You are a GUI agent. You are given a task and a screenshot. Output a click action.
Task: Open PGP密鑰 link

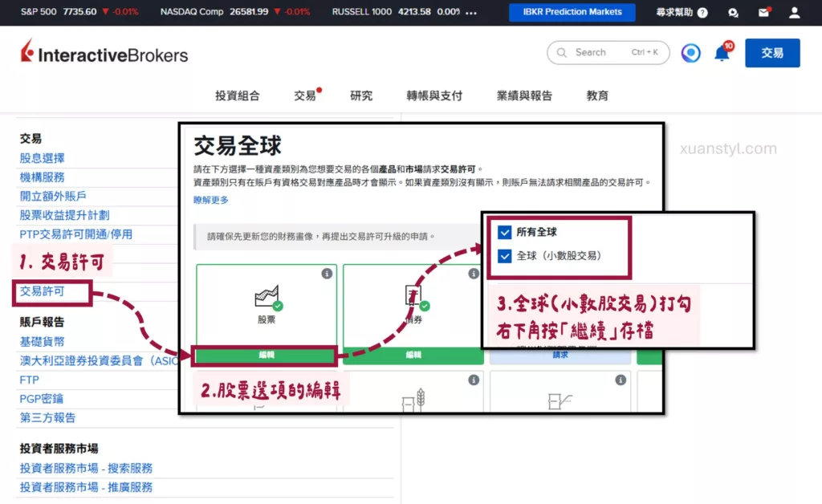[x=42, y=399]
